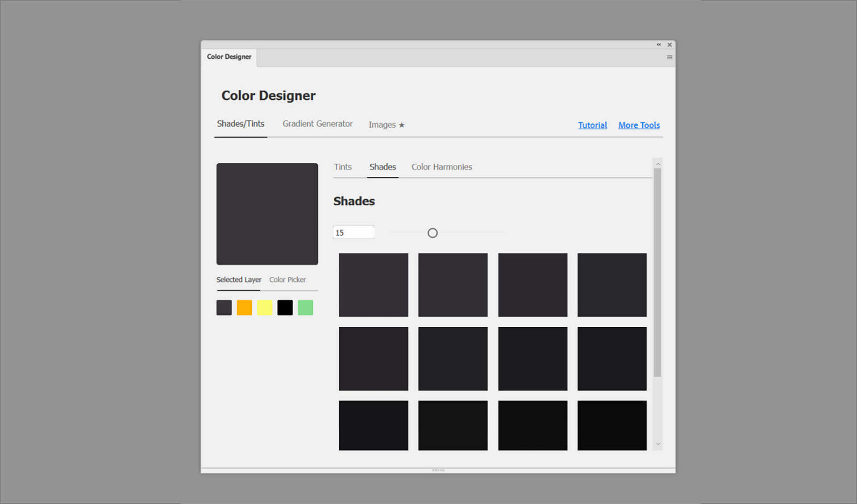Screen dimensions: 857x504
Task: Switch to the Tints sub-tab
Action: point(343,167)
